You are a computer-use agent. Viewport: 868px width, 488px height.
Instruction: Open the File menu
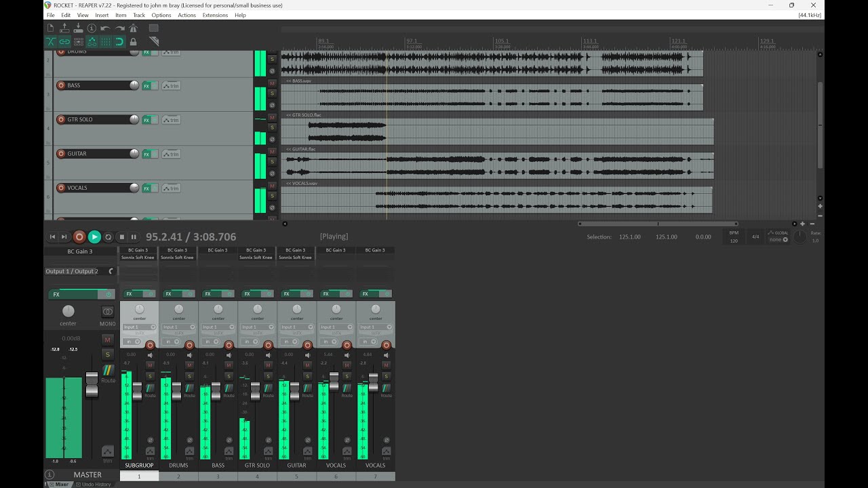(51, 15)
